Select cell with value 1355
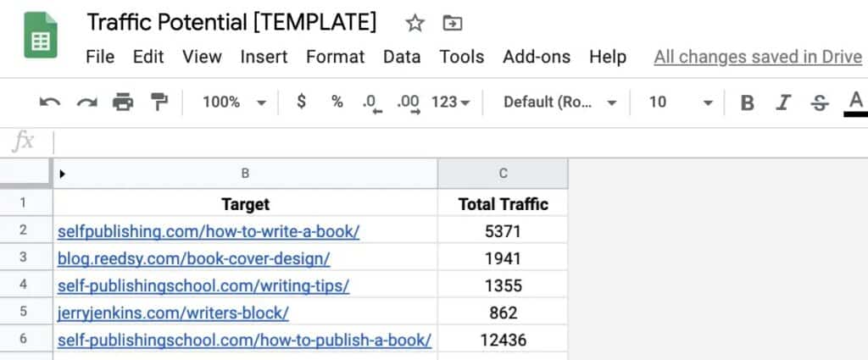868x360 pixels. click(503, 285)
